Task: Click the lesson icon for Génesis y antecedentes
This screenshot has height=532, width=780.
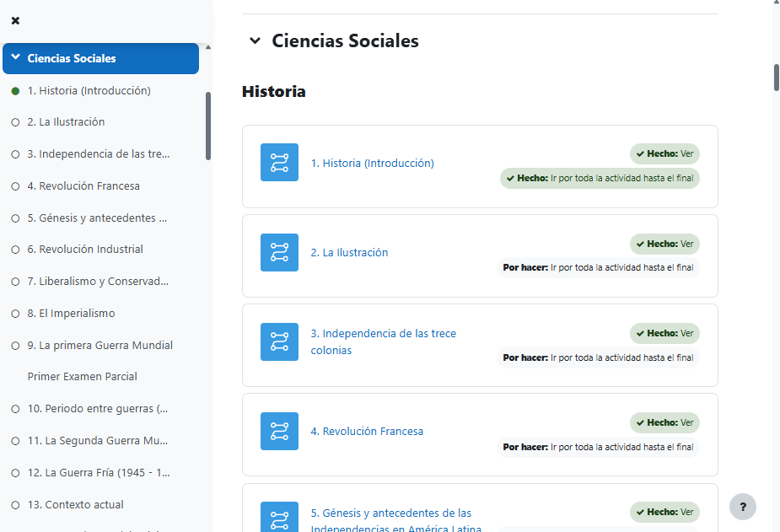Action: [279, 515]
